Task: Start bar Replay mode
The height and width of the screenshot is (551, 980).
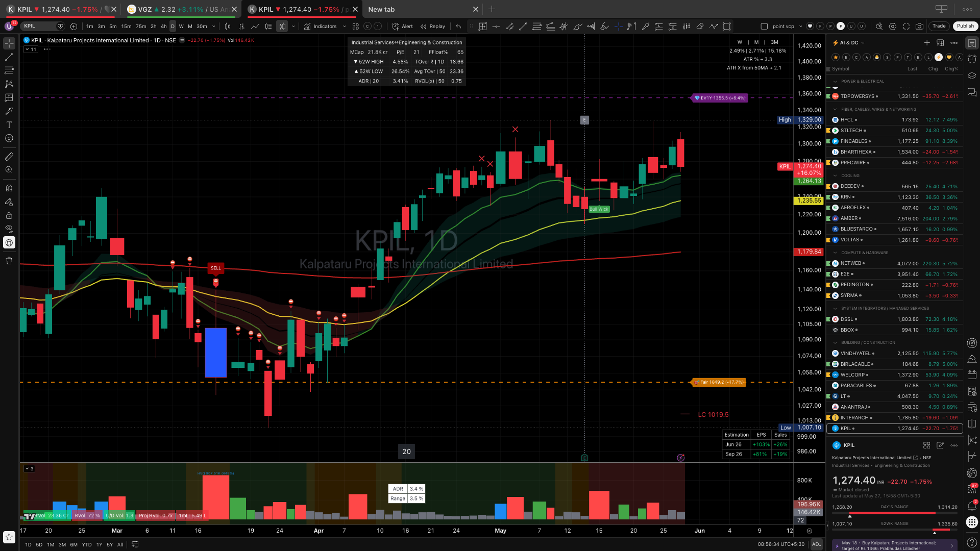Action: pyautogui.click(x=433, y=27)
